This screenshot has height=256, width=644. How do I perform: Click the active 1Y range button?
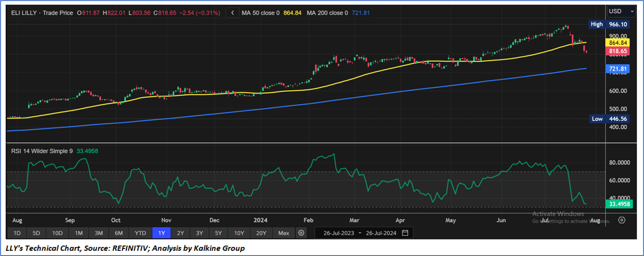click(162, 233)
